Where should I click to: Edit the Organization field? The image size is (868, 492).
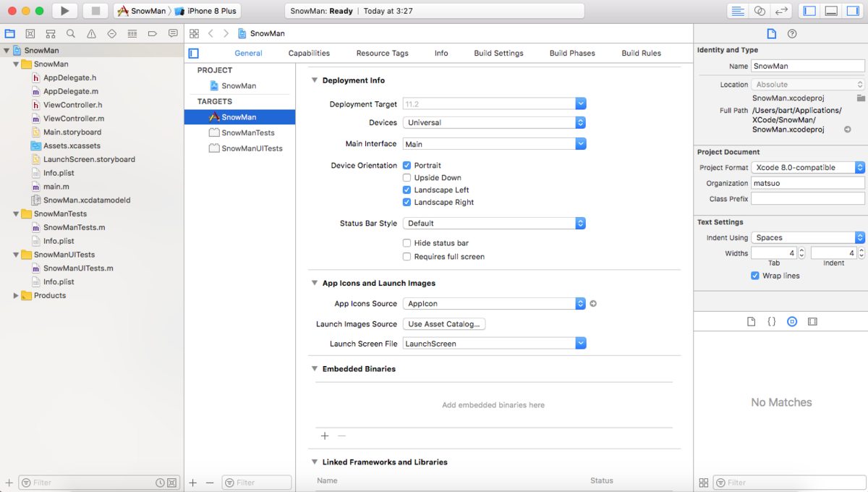808,183
